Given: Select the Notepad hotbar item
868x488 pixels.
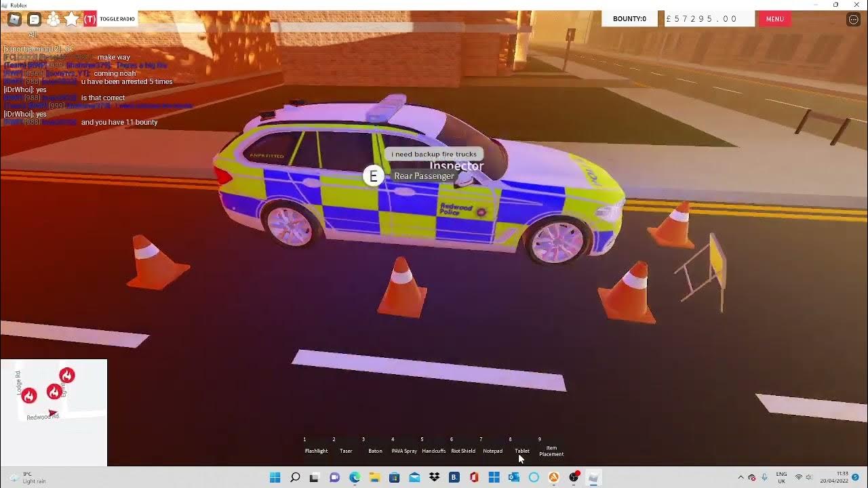Looking at the screenshot, I should coord(493,446).
